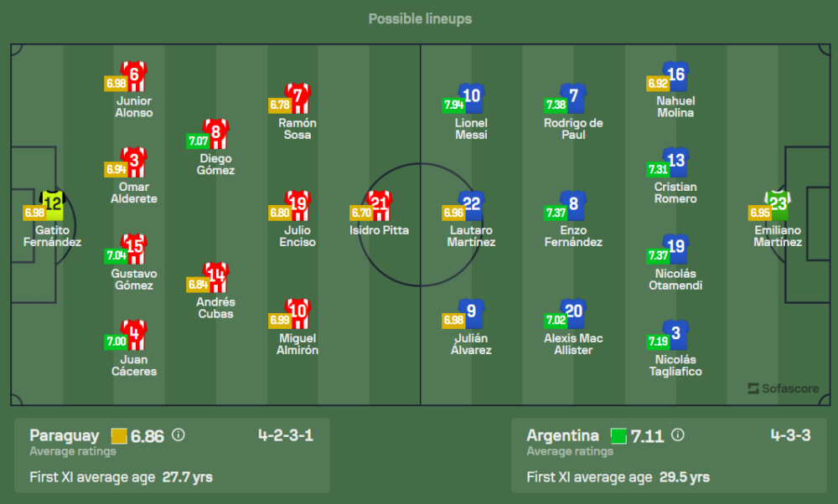
Task: Click info icon next to Paraguay rating
Action: point(178,435)
